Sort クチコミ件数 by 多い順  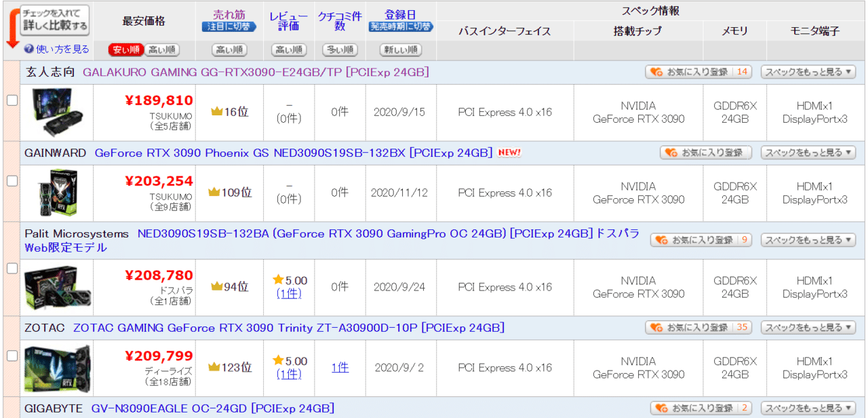point(340,50)
